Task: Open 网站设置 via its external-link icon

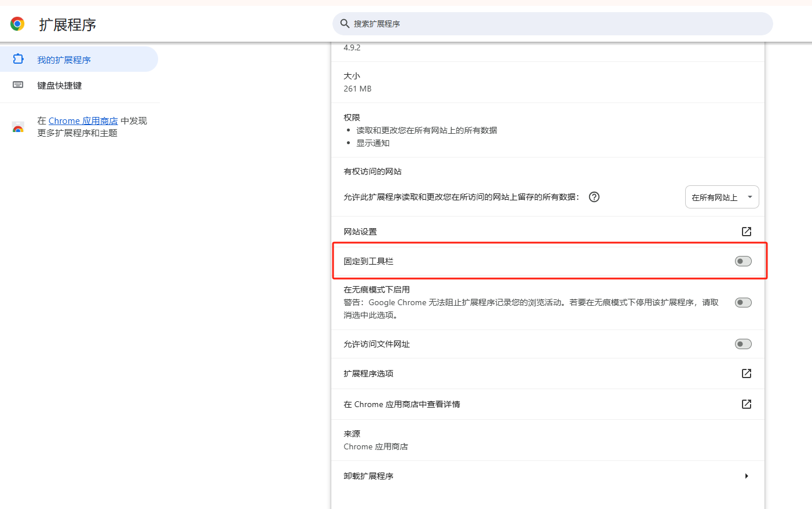Action: (x=747, y=232)
